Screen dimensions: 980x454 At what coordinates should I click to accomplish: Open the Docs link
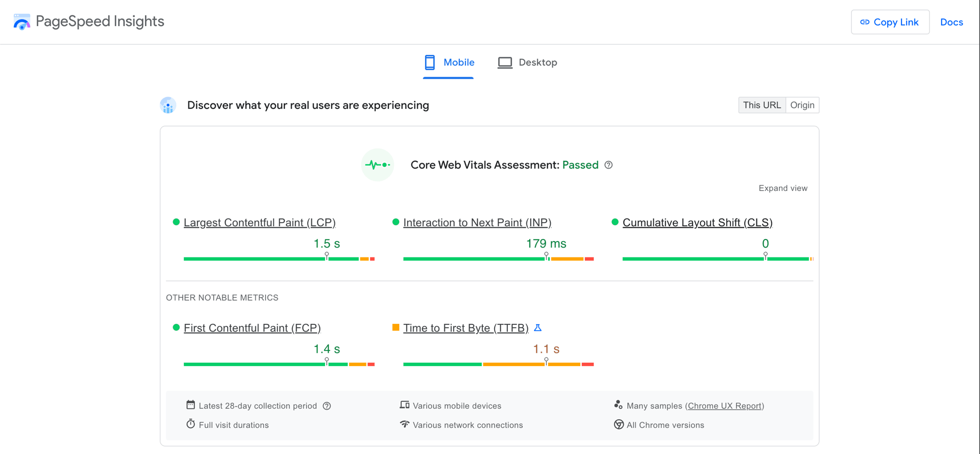coord(951,22)
